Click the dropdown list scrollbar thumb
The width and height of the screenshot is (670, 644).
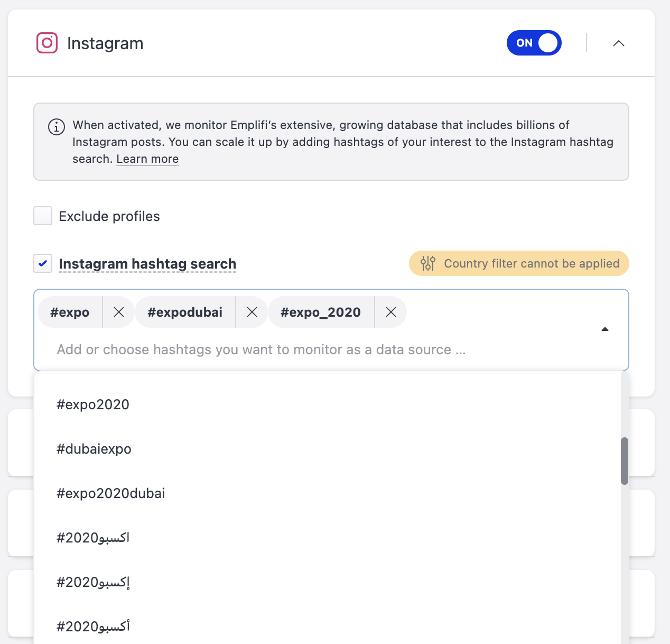tap(625, 461)
